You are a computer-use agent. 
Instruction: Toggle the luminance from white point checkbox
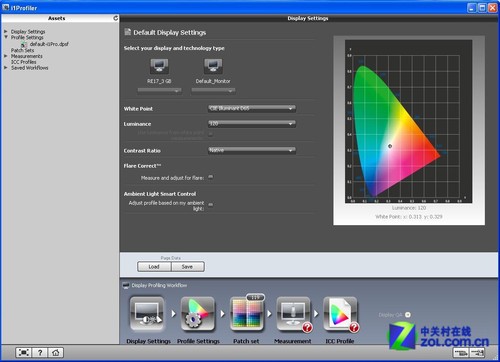click(x=211, y=134)
